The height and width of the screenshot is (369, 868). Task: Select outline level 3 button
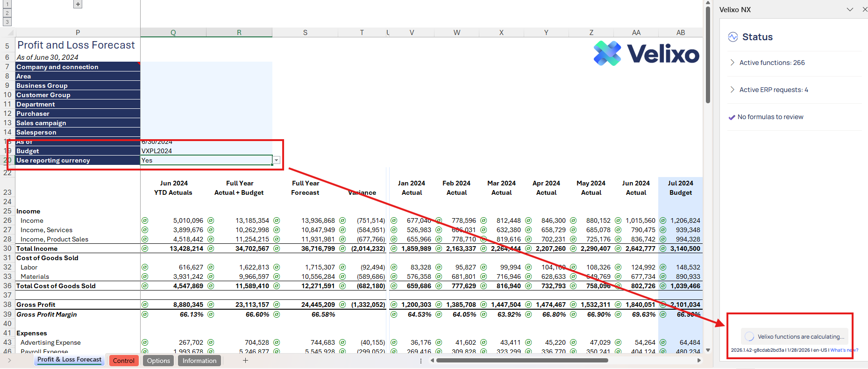(7, 22)
